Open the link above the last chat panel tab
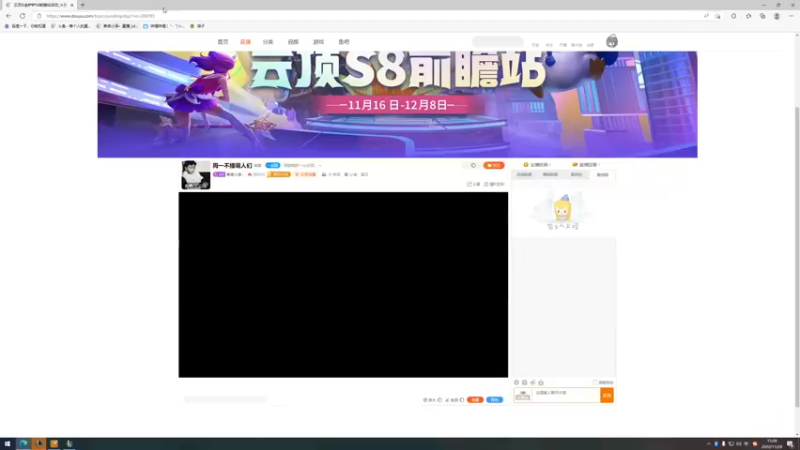 tap(586, 165)
